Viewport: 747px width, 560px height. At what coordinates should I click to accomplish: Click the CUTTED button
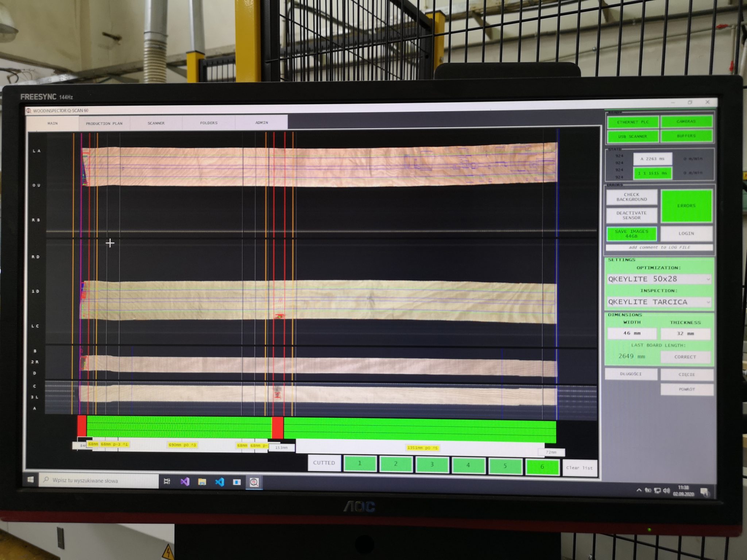tap(324, 463)
